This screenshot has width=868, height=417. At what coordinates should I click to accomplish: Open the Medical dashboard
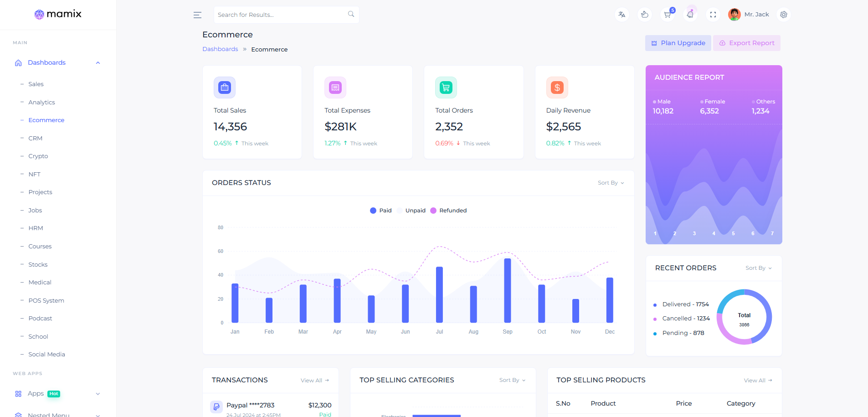[40, 283]
